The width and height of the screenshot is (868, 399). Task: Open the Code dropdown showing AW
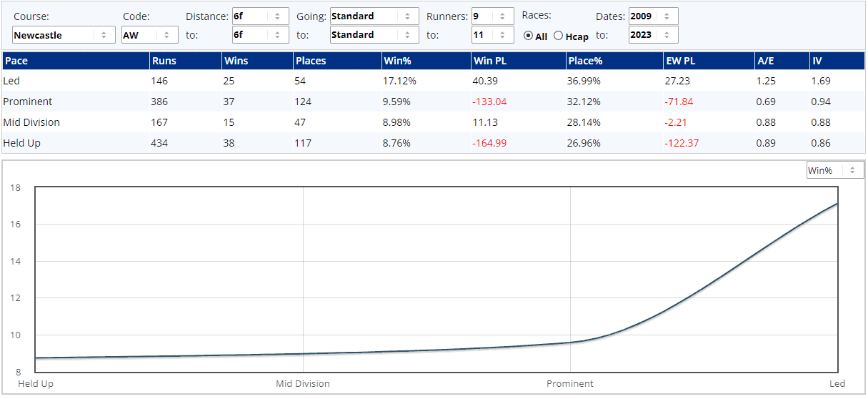[149, 35]
